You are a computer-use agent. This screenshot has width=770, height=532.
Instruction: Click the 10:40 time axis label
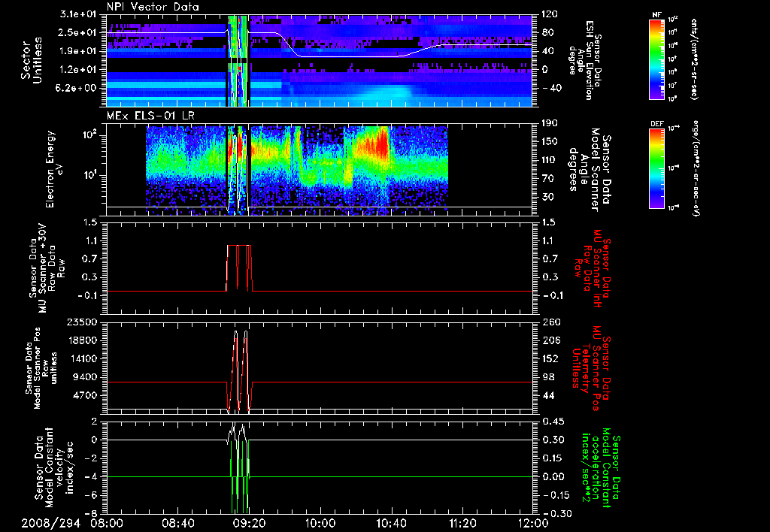[x=391, y=523]
